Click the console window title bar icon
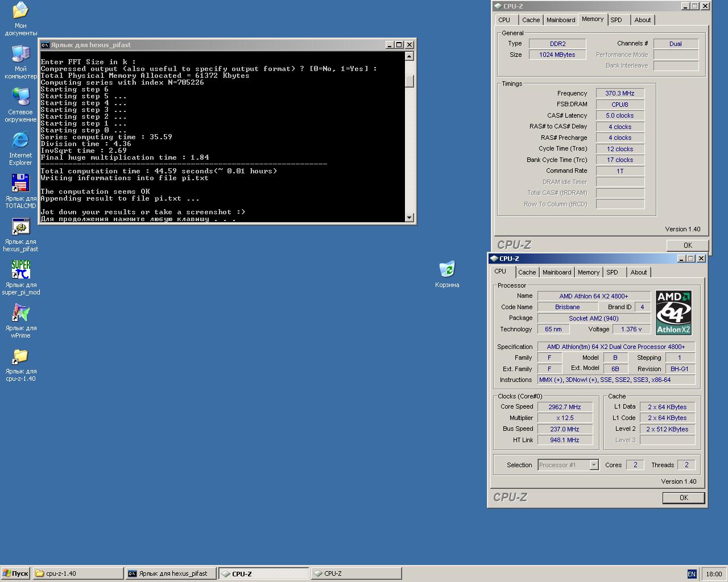 click(45, 45)
